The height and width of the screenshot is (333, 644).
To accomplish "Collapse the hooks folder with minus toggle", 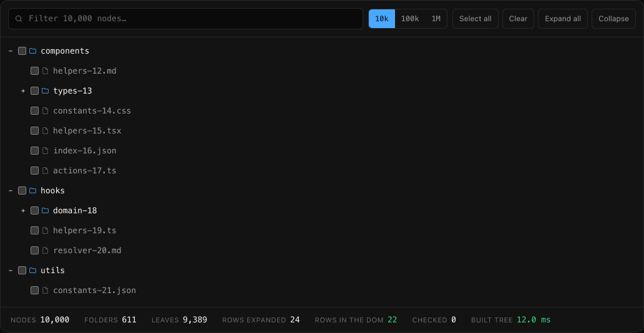I will (x=11, y=191).
